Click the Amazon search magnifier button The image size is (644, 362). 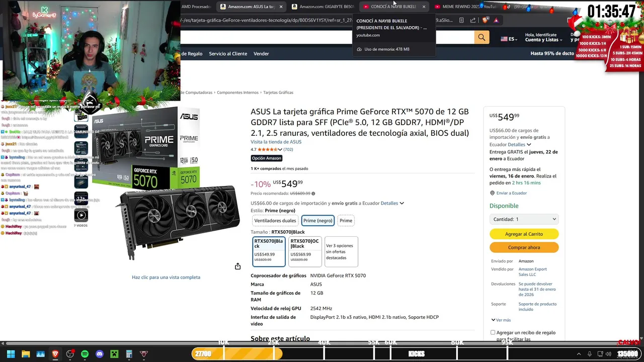click(481, 37)
